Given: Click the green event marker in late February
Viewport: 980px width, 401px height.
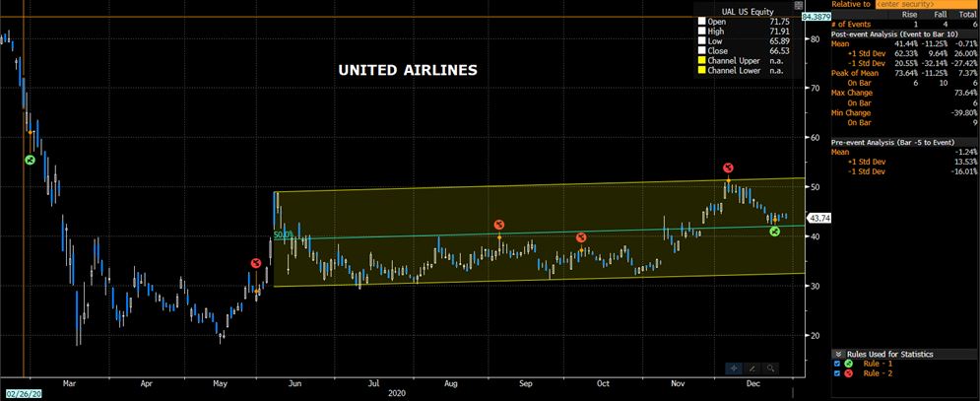Looking at the screenshot, I should tap(30, 161).
